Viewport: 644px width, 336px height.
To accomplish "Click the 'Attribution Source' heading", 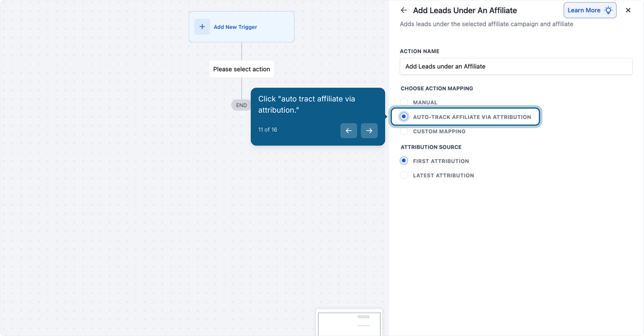I will [x=431, y=147].
